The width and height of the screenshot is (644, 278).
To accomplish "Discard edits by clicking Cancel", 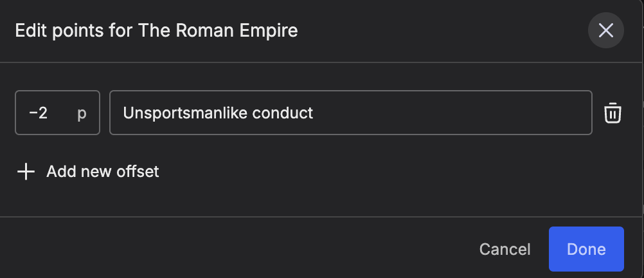I will point(505,249).
